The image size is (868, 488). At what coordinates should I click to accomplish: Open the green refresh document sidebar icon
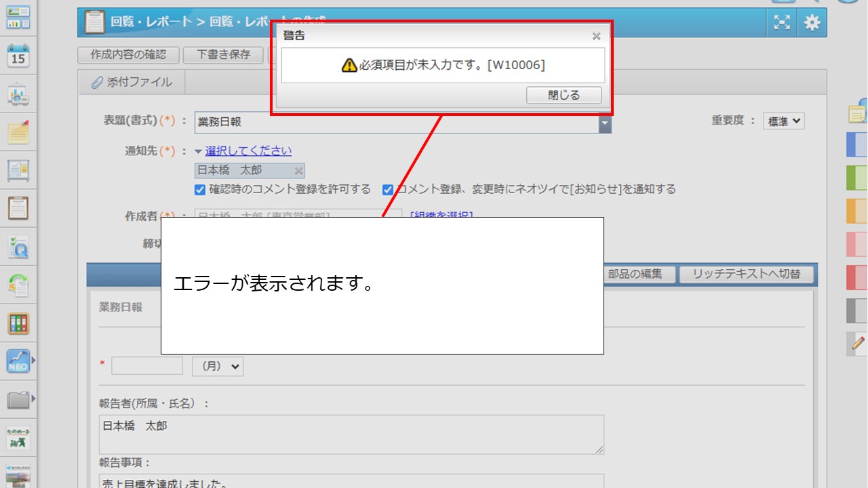coord(18,285)
